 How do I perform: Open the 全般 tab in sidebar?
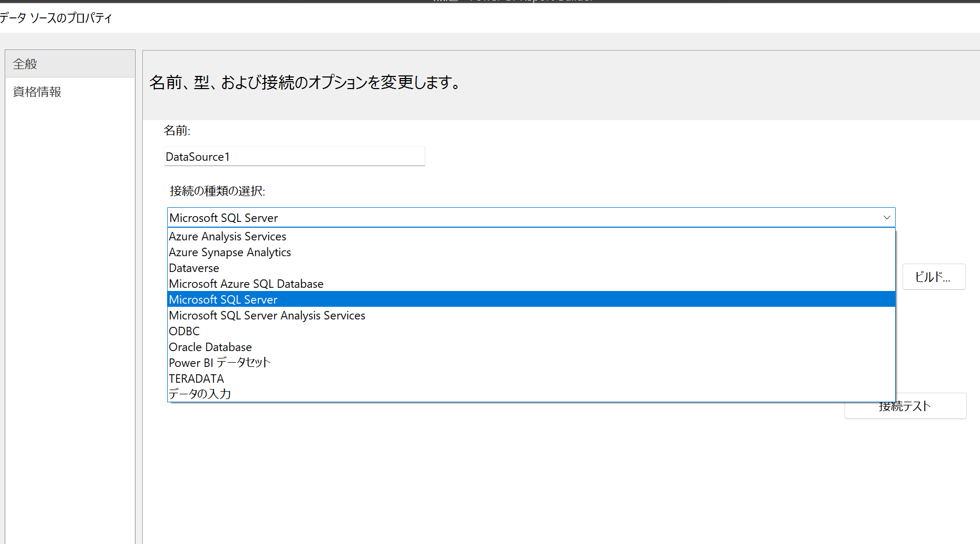coord(70,64)
